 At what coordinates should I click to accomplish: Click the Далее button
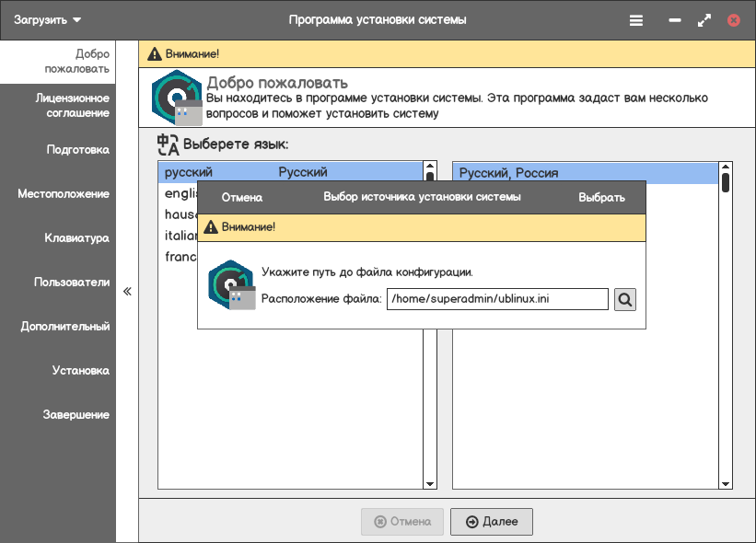pyautogui.click(x=491, y=522)
